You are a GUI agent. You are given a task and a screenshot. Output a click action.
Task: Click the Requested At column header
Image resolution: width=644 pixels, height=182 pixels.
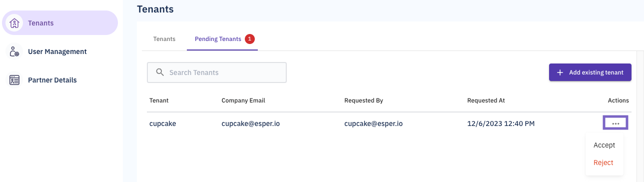pos(486,100)
